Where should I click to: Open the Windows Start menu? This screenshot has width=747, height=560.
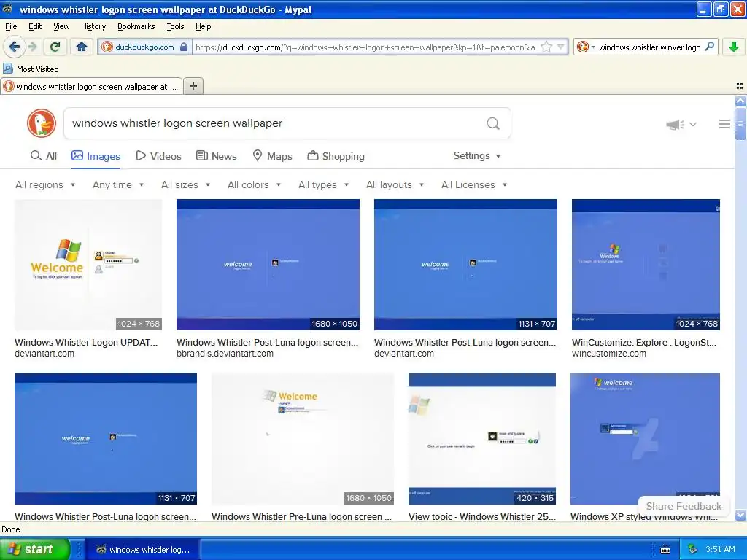tap(35, 549)
